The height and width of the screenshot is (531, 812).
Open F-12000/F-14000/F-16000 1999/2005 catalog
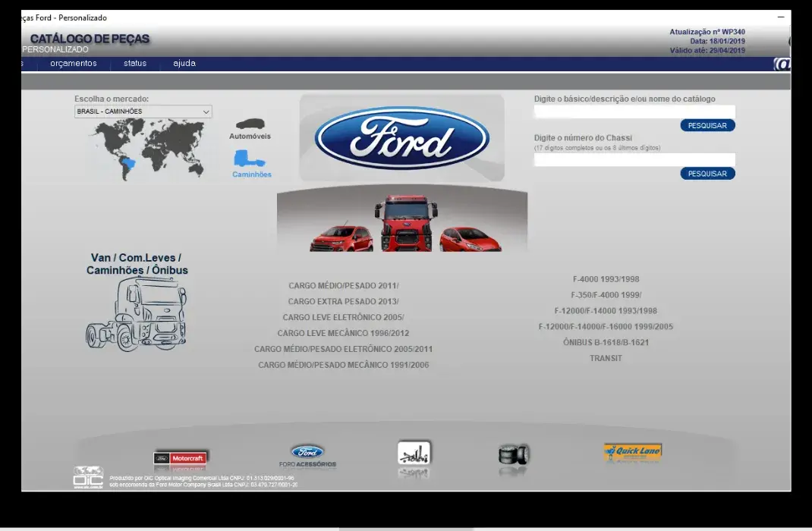tap(606, 327)
